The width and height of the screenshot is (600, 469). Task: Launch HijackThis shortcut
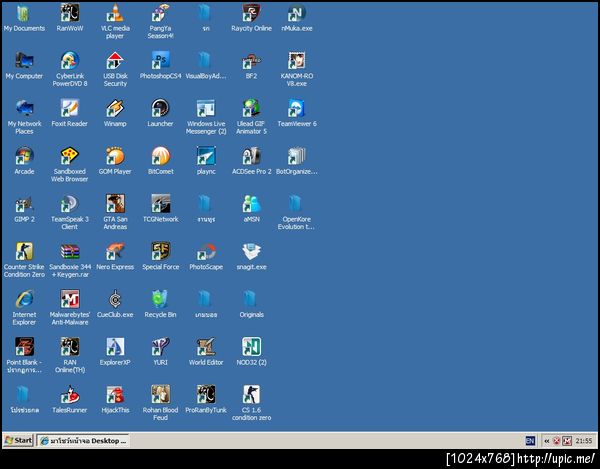(x=115, y=399)
